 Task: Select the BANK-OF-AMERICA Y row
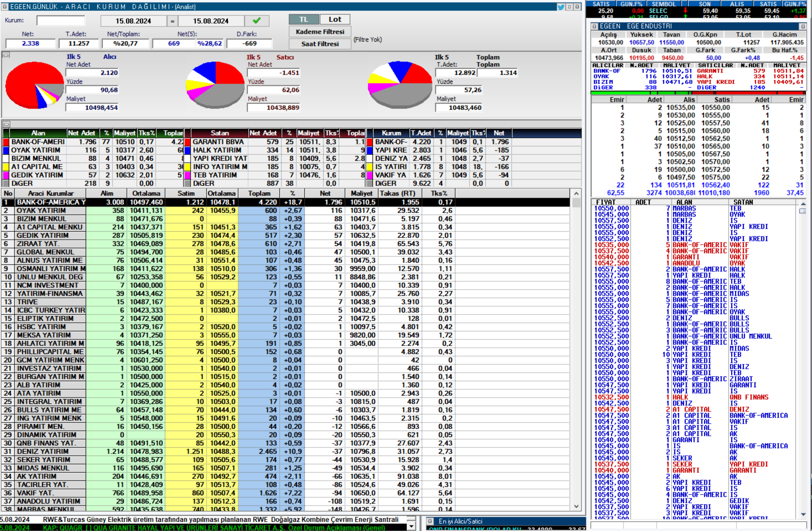click(x=286, y=202)
